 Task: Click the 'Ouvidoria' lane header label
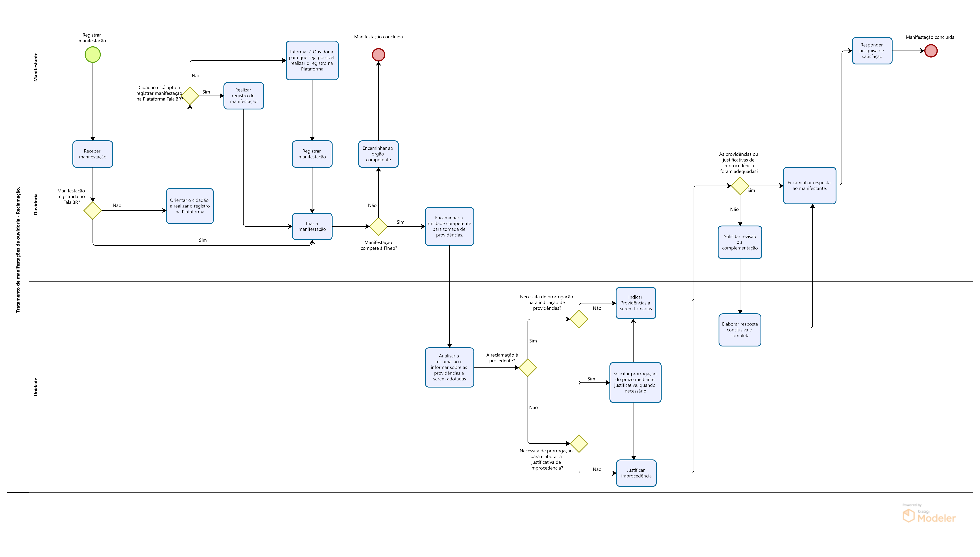click(x=36, y=204)
